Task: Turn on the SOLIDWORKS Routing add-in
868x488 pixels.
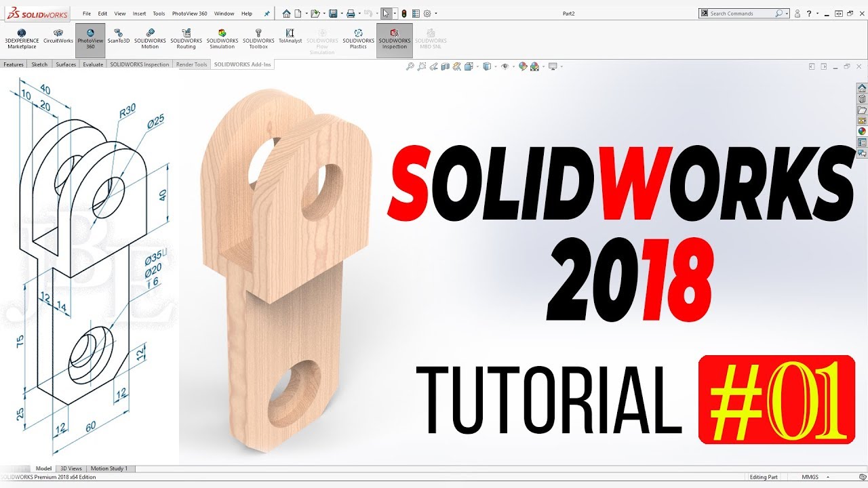Action: pyautogui.click(x=186, y=39)
